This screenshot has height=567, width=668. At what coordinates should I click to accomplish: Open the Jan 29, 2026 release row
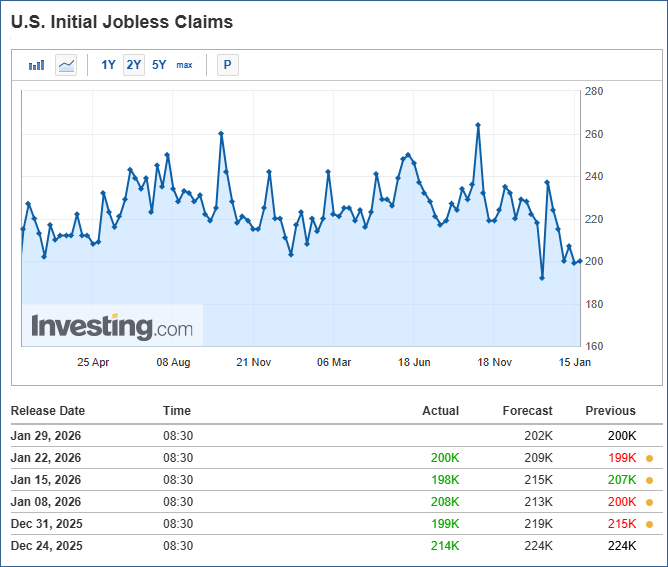46,436
